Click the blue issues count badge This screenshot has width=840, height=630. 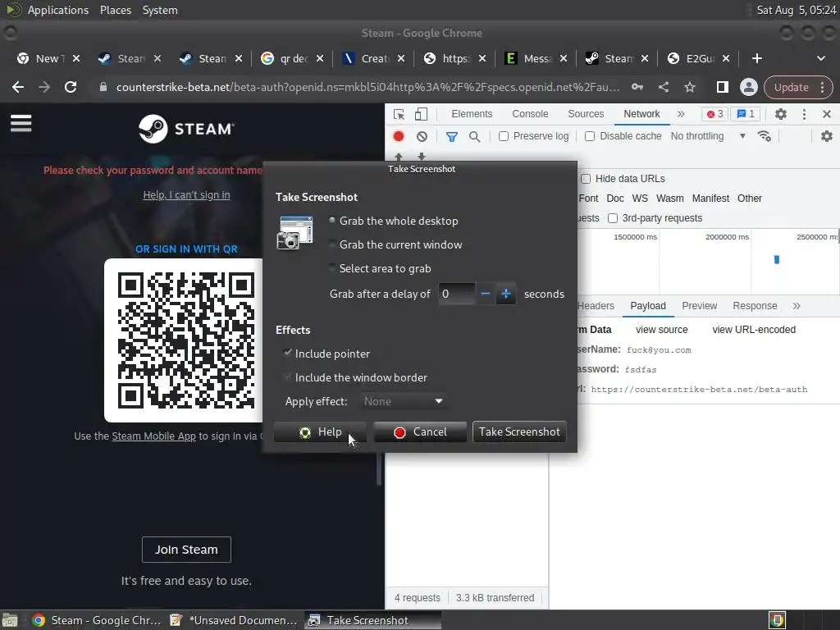point(746,114)
